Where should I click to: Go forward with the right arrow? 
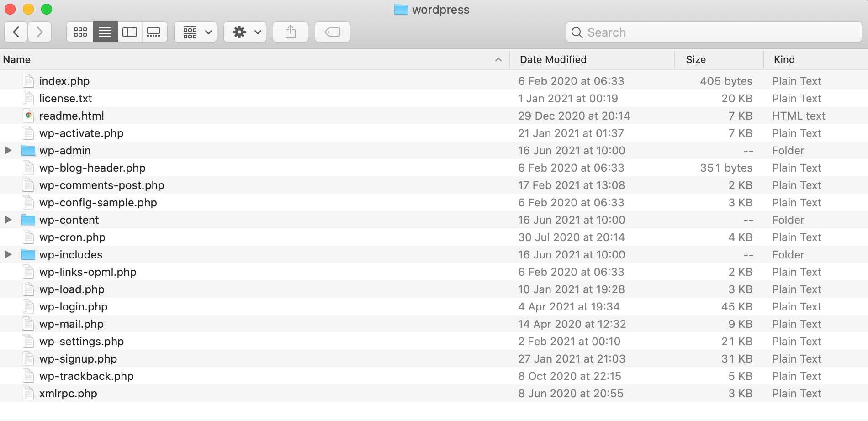point(40,32)
